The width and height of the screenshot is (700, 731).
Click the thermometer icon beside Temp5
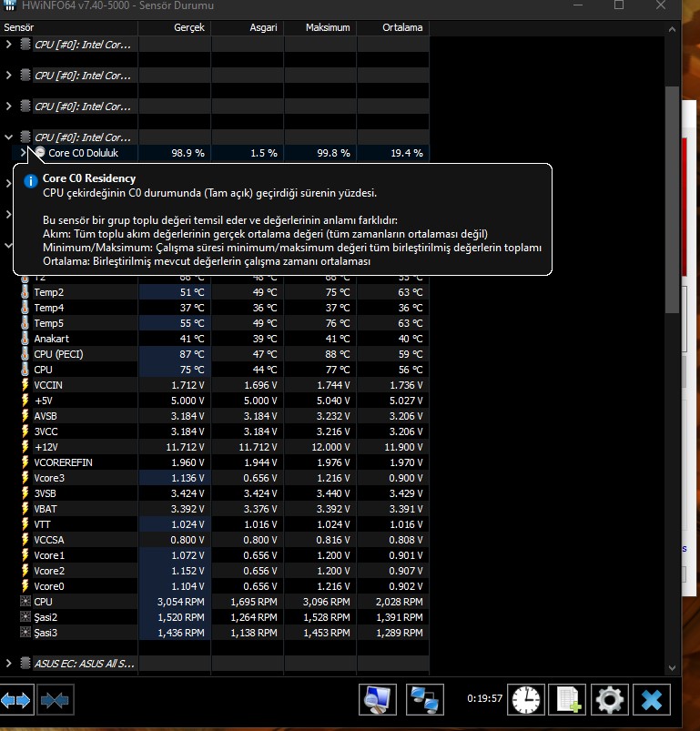coord(25,323)
